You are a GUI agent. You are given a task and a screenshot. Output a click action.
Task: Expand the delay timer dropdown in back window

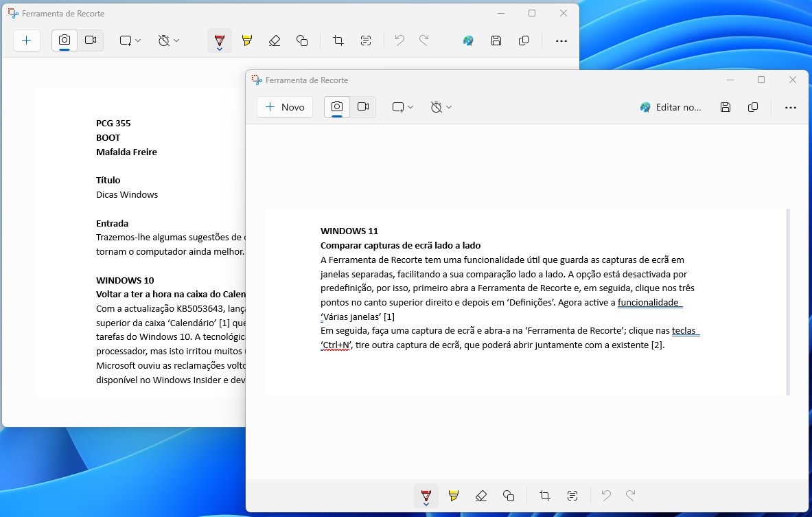click(x=168, y=41)
